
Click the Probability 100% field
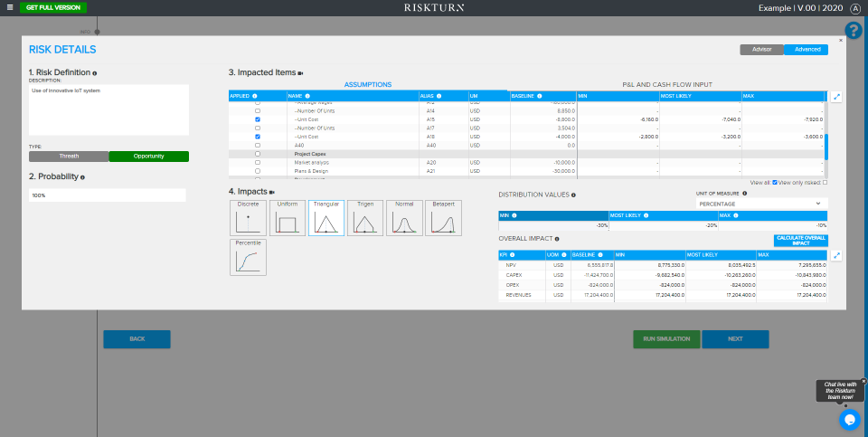[x=108, y=195]
